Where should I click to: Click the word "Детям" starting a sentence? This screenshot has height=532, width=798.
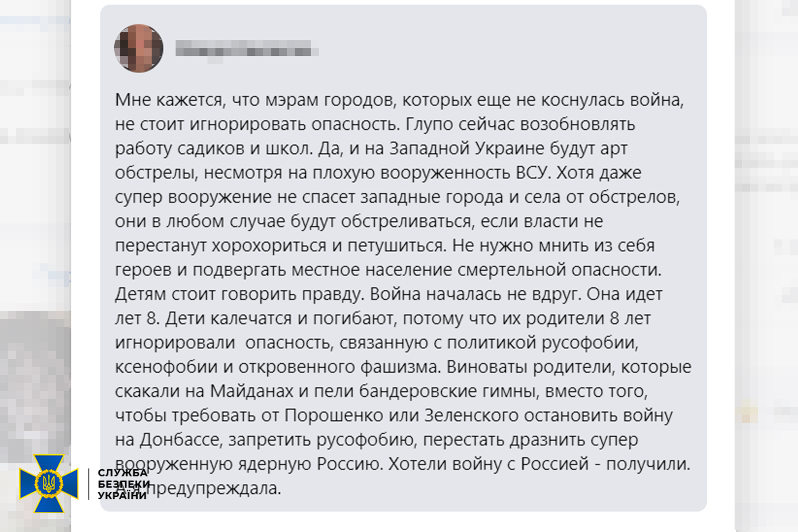(x=140, y=294)
